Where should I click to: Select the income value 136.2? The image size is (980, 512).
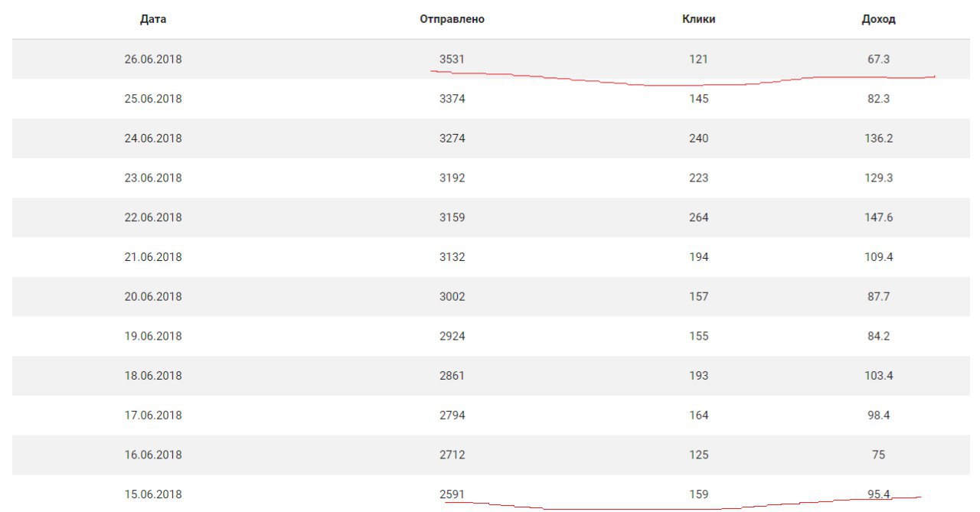[878, 139]
